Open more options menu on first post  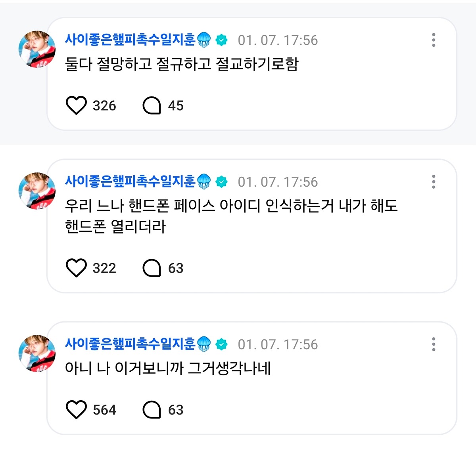point(434,40)
